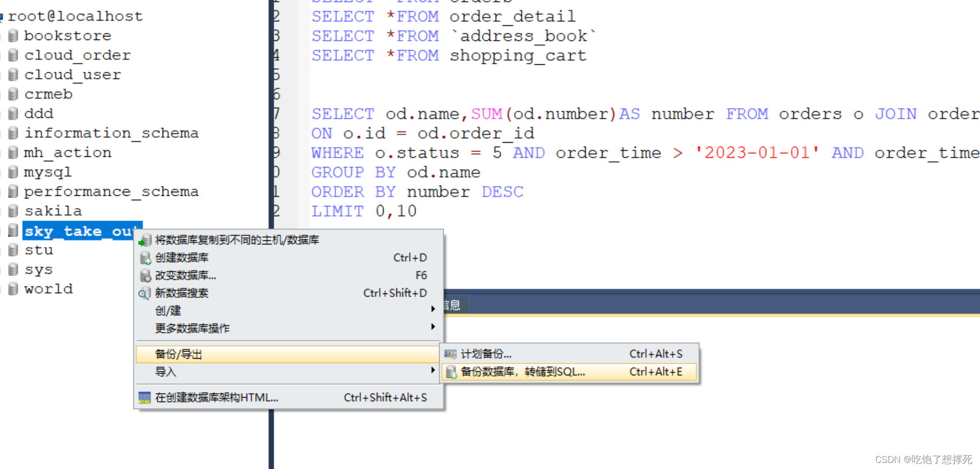Select the mh_action database
The image size is (980, 469).
point(68,152)
